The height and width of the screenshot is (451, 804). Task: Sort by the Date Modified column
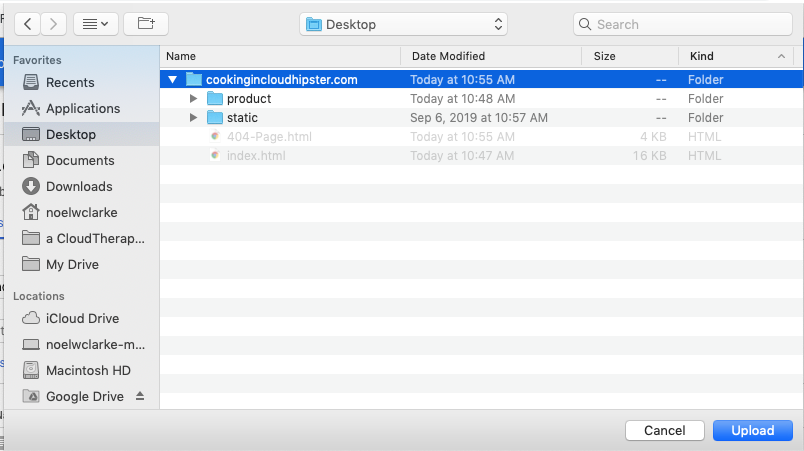(x=448, y=56)
